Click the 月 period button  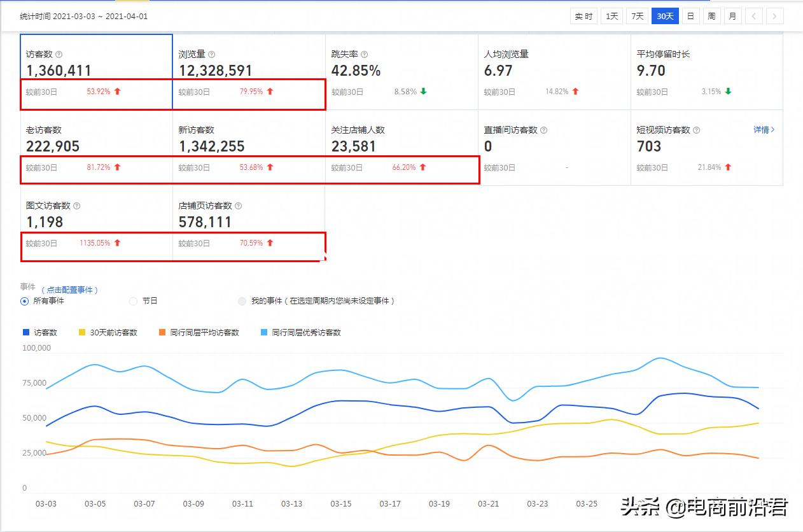732,17
